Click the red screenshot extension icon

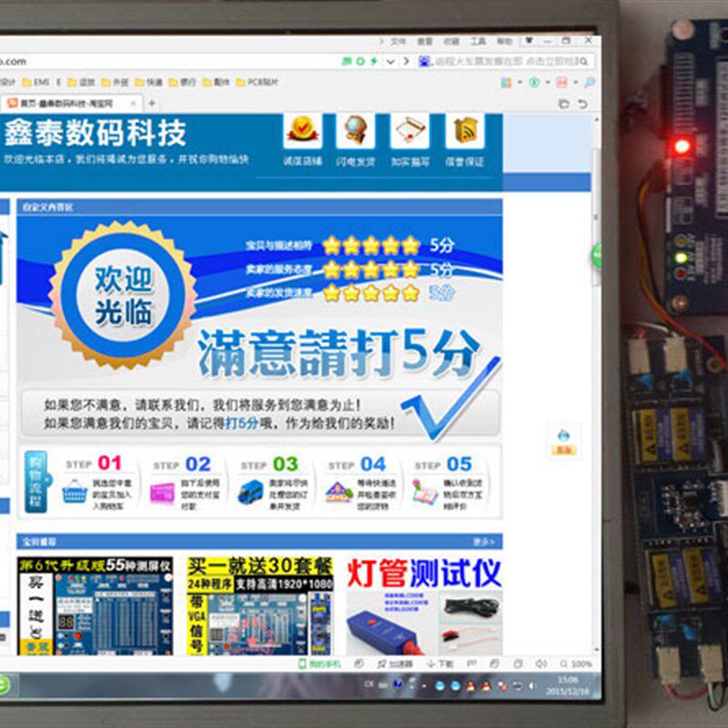561,83
